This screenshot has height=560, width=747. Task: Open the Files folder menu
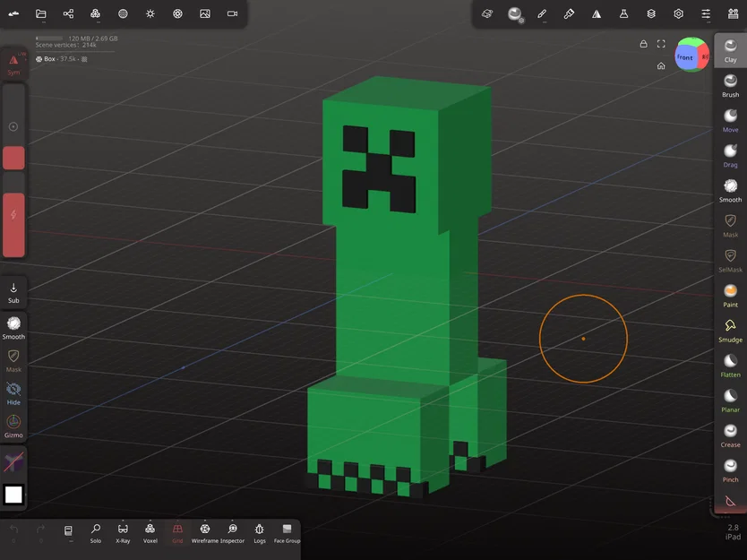click(41, 13)
